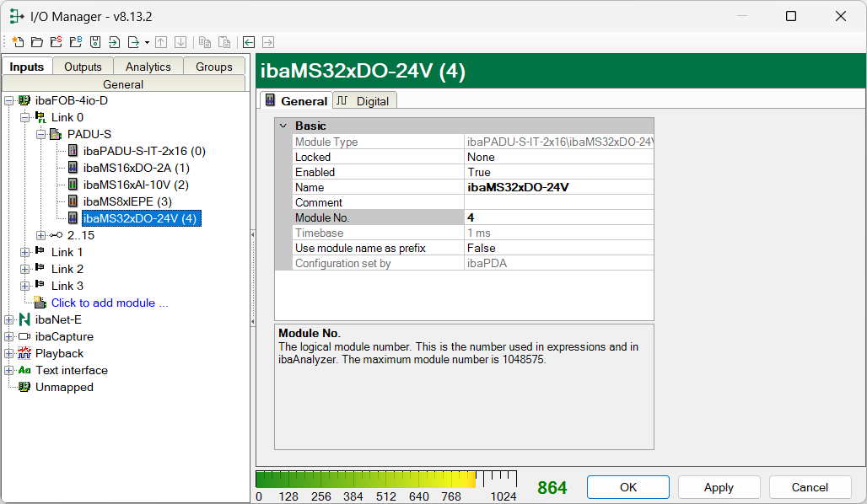Click the Comment property value field
Screen dimensions: 867x504
click(x=558, y=202)
